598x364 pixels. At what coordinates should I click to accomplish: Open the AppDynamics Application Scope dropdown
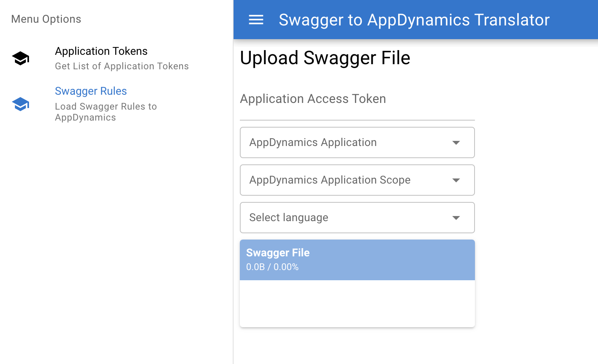pos(357,180)
